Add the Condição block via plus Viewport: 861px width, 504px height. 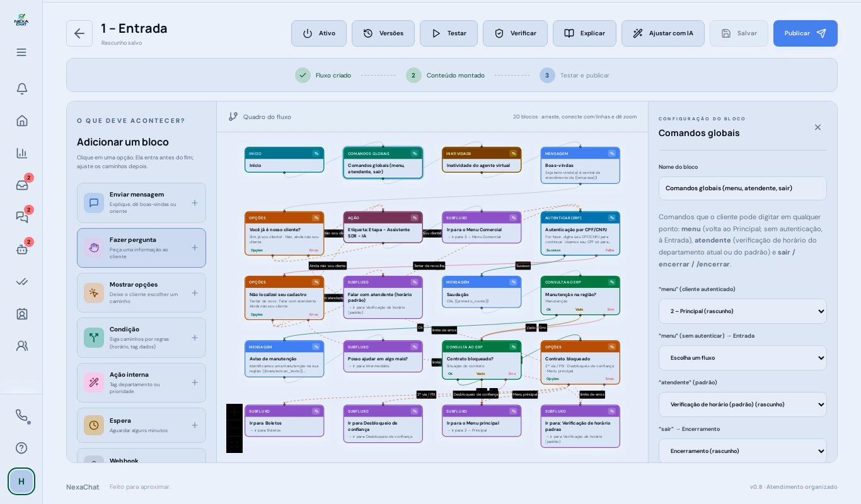pos(195,338)
